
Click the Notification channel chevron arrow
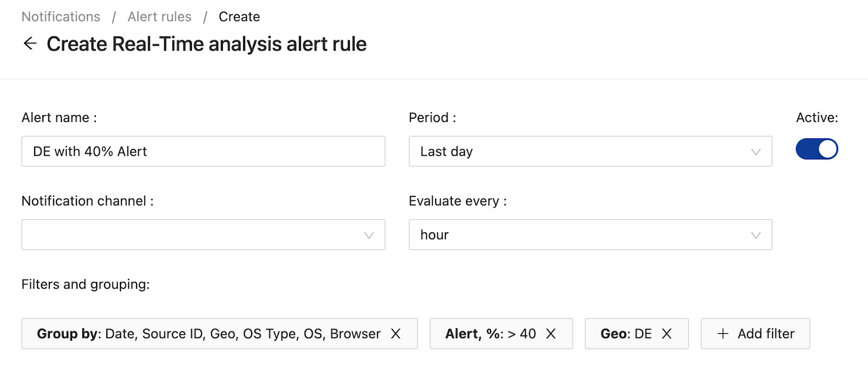point(369,235)
